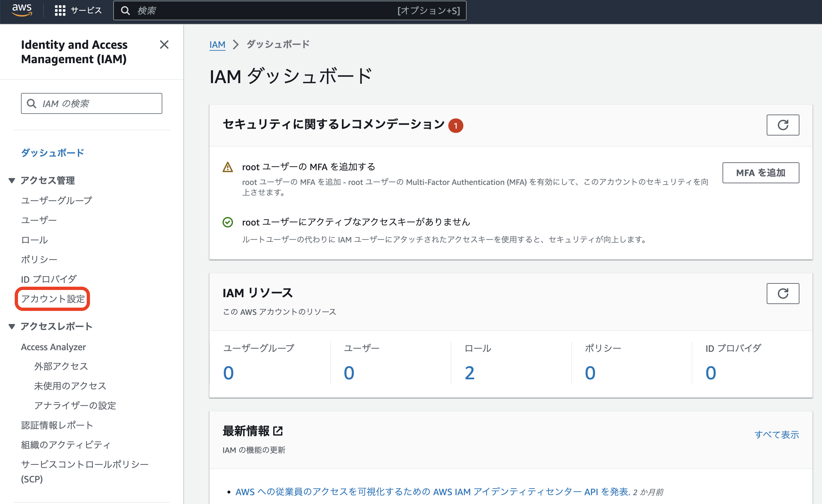
Task: Select ダッシュボード in the sidebar
Action: click(52, 153)
